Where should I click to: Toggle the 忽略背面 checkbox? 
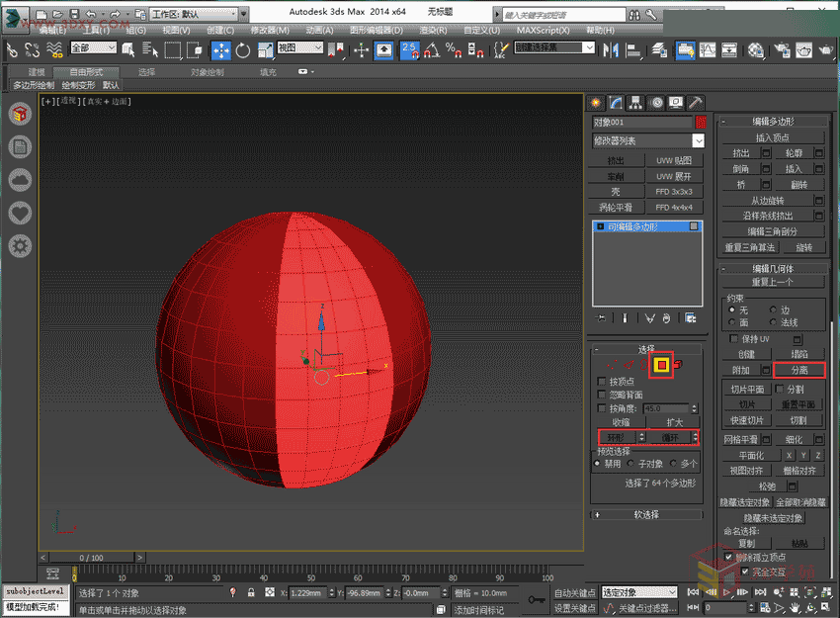coord(603,395)
